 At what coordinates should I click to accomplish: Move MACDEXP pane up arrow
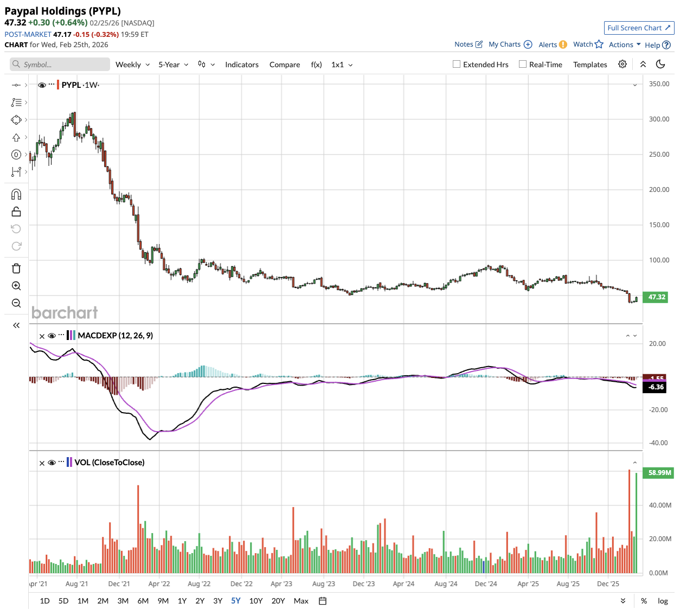click(628, 336)
